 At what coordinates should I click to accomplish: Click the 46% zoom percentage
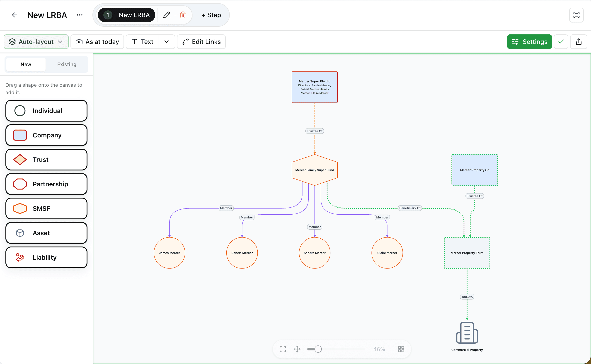[379, 349]
